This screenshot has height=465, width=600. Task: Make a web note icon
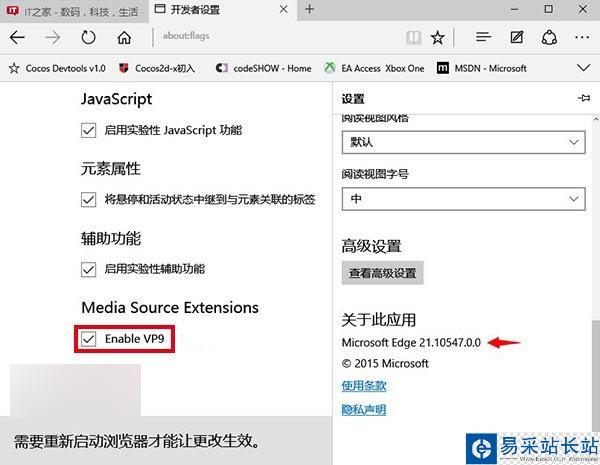tap(517, 37)
